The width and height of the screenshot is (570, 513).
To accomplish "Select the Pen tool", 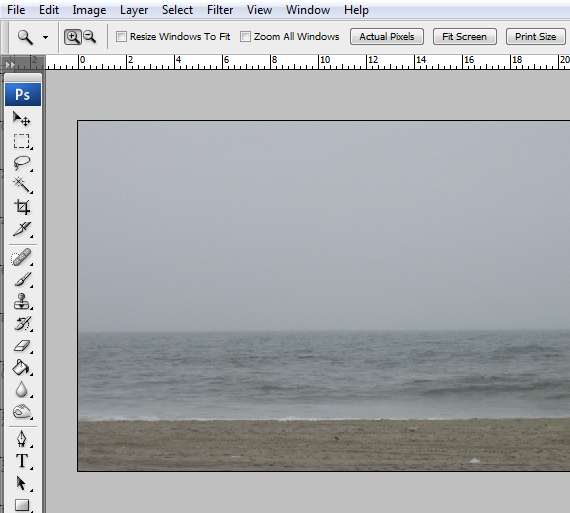I will (x=22, y=439).
